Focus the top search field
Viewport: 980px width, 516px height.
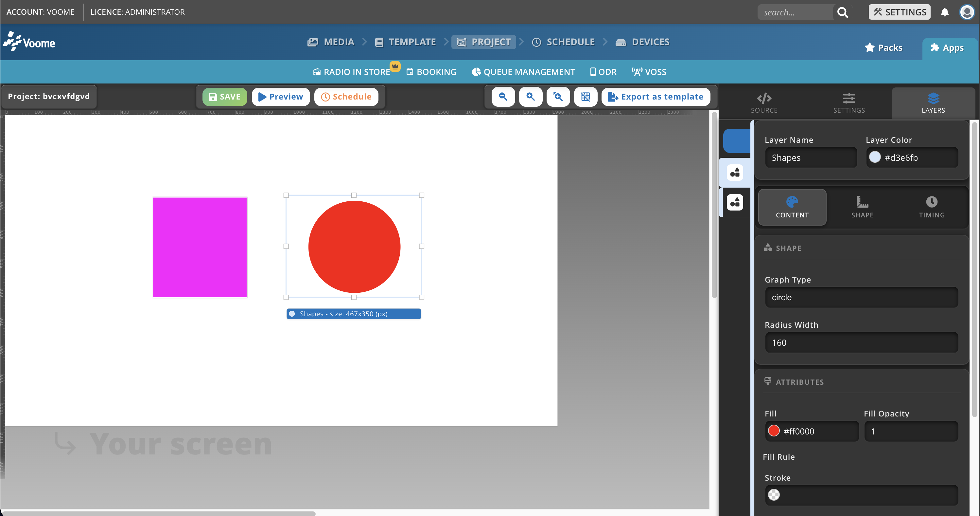click(x=795, y=12)
